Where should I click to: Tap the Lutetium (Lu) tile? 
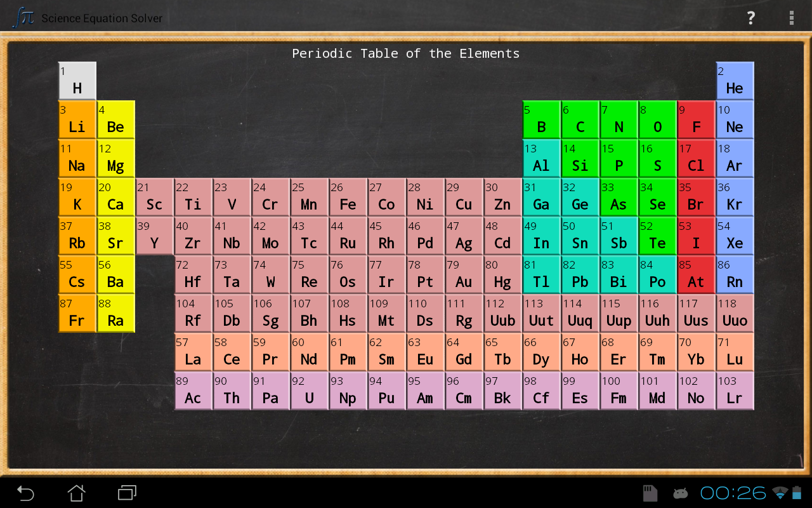[735, 352]
